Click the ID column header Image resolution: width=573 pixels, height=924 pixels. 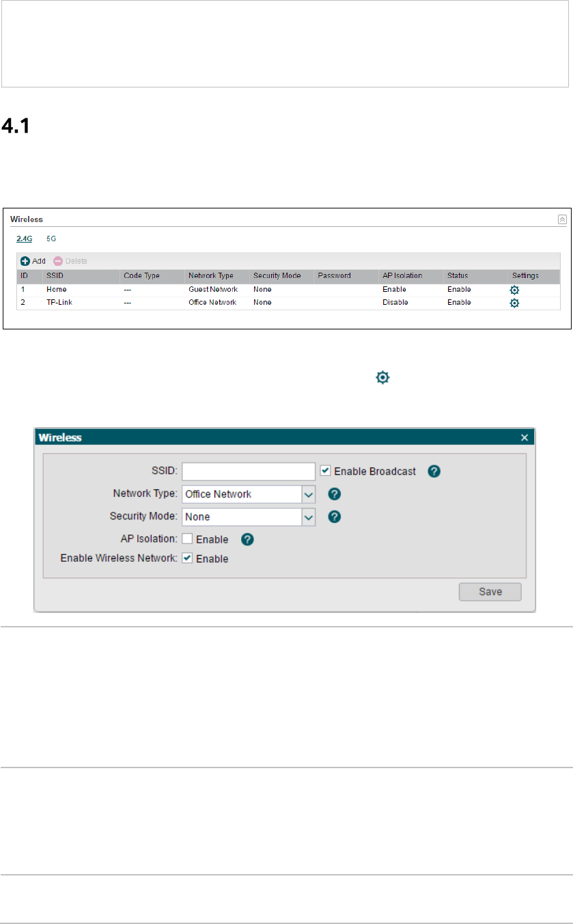point(24,276)
